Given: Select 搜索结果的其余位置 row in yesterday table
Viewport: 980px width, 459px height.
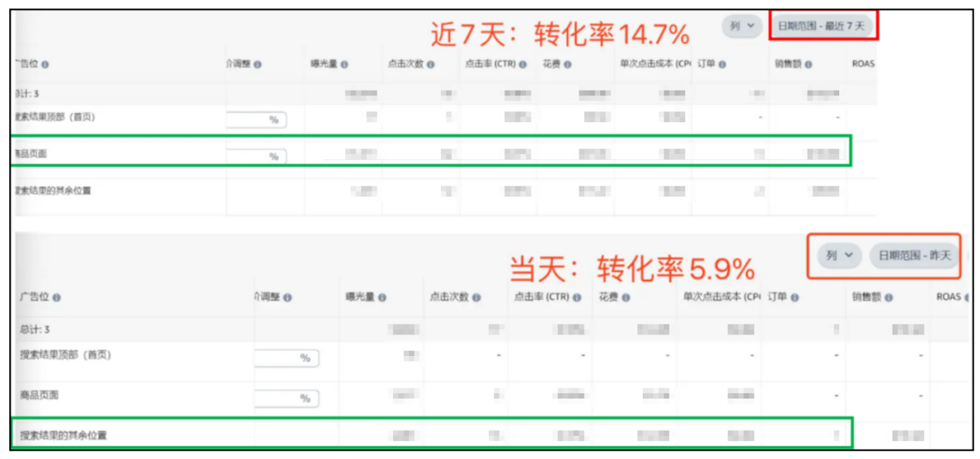Looking at the screenshot, I should 493,436.
